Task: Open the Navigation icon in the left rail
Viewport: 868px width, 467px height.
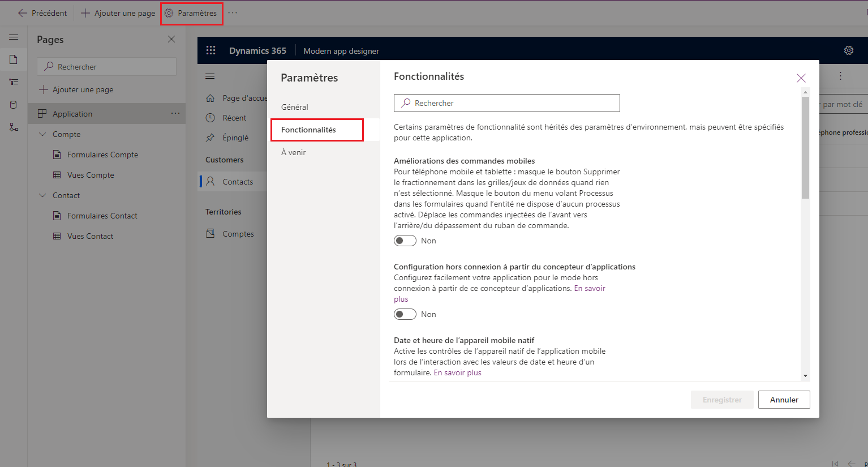Action: click(x=14, y=81)
